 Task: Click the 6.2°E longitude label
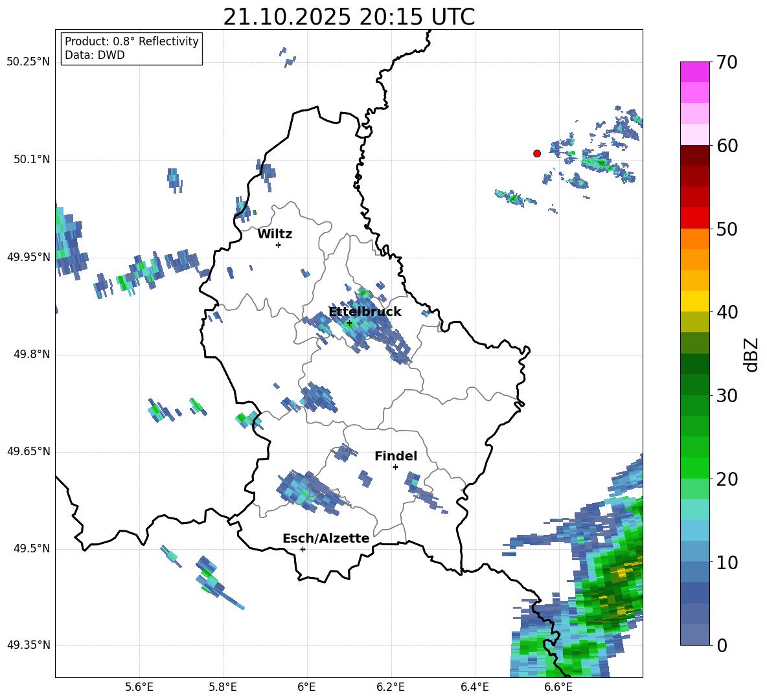[x=391, y=688]
